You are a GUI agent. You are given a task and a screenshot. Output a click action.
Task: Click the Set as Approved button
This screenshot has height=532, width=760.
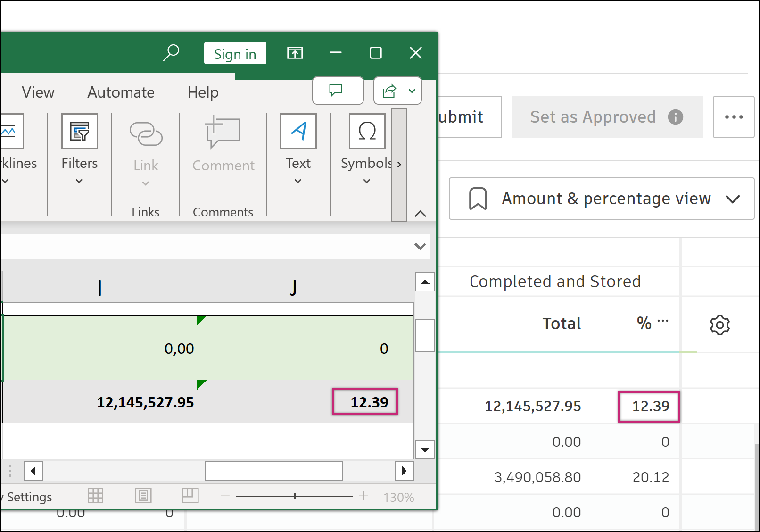(607, 117)
